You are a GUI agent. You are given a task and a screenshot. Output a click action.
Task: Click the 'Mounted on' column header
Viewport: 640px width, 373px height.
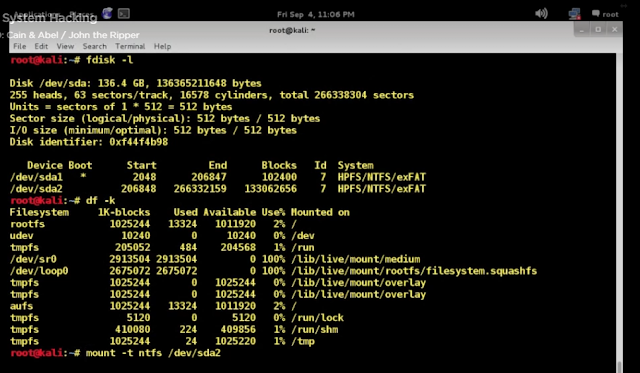(x=320, y=212)
